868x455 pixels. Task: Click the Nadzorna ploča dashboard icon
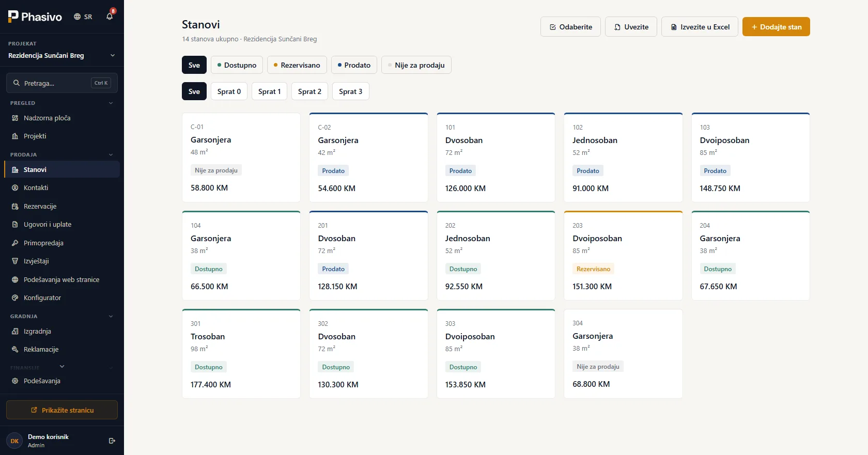15,118
